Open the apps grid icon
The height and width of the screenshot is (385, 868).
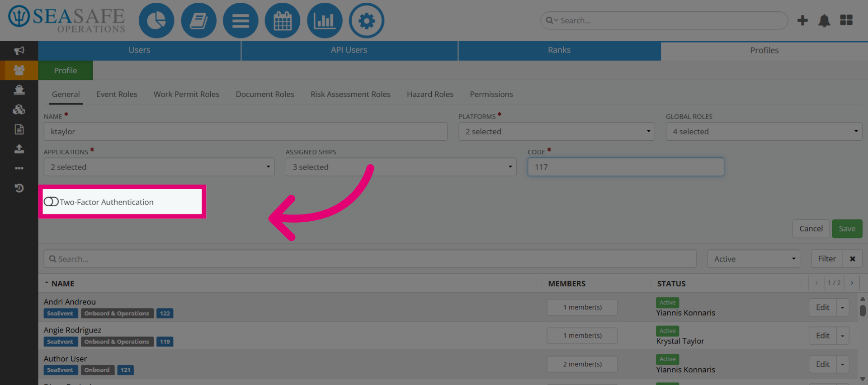coord(846,20)
